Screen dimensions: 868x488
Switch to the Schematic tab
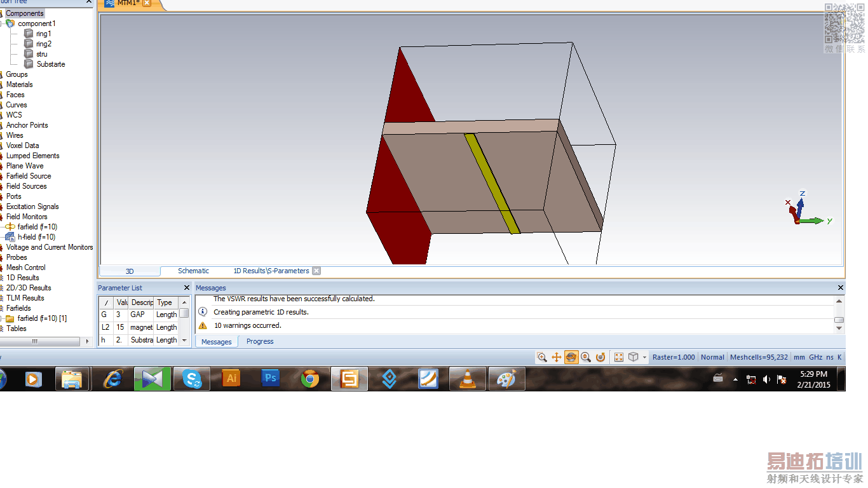pyautogui.click(x=193, y=271)
